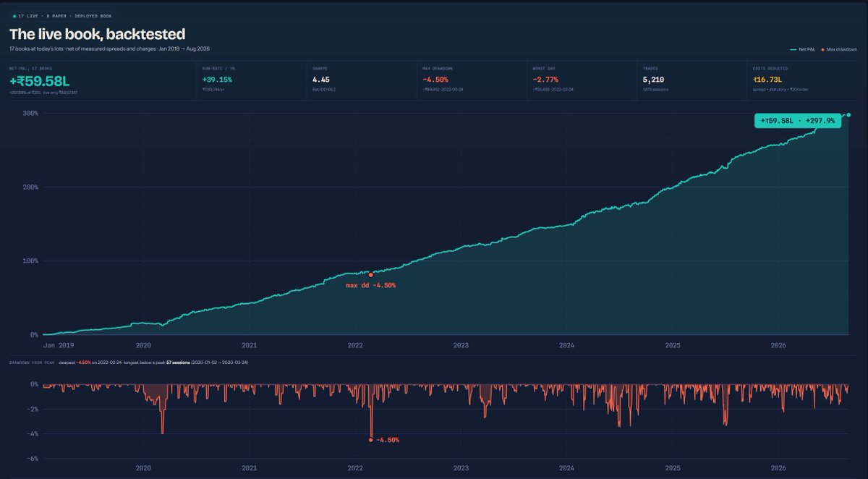Click the '-6%' drawdown axis label
Image resolution: width=868 pixels, height=479 pixels.
(32, 458)
